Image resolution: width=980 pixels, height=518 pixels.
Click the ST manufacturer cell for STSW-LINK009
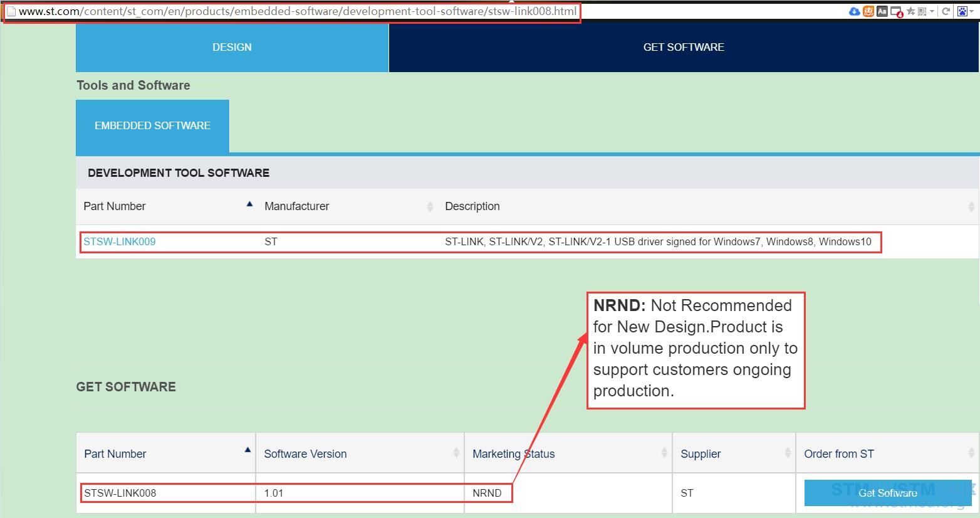click(x=271, y=241)
